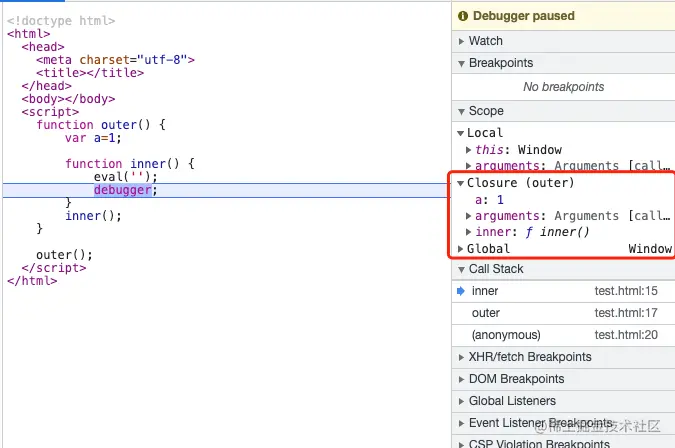Click the closing '</script>' tag line
Screen dimensions: 675x448
pyautogui.click(x=54, y=268)
